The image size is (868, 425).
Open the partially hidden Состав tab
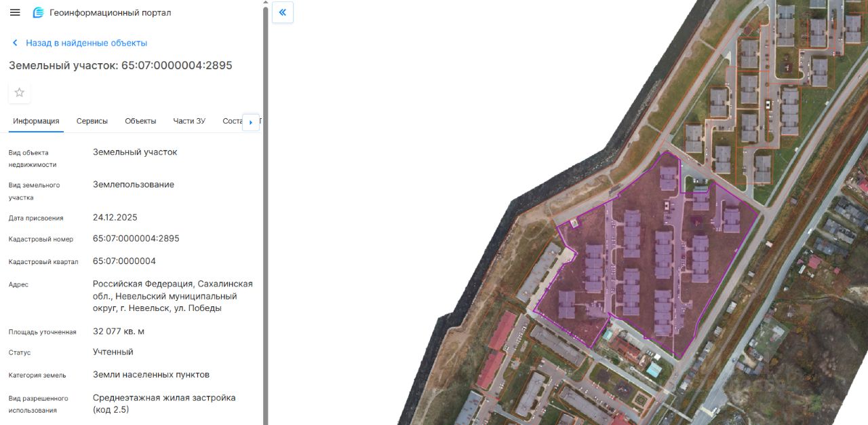click(x=232, y=121)
